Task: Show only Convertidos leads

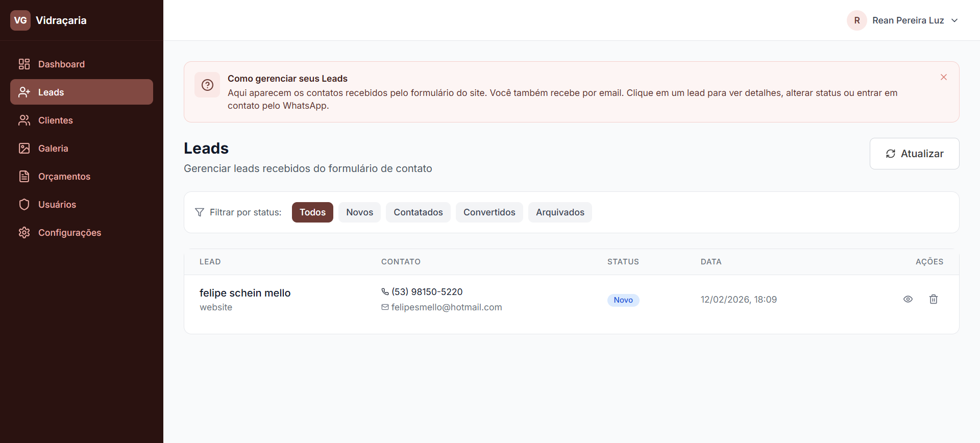Action: (x=489, y=212)
